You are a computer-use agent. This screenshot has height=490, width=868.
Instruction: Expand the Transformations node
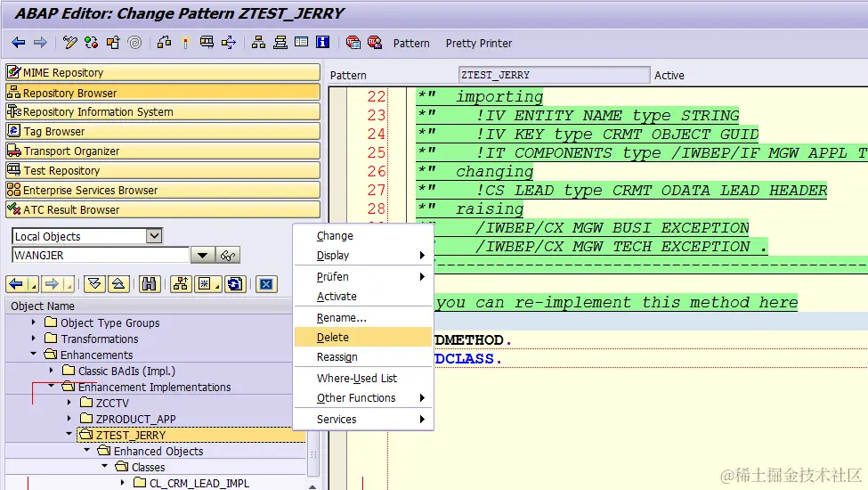click(x=33, y=339)
